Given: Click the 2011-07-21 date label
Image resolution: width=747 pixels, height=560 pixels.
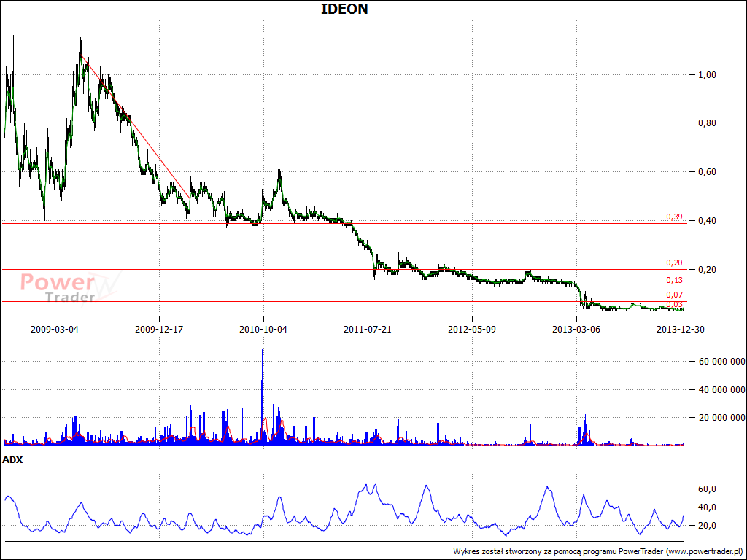Looking at the screenshot, I should (368, 329).
